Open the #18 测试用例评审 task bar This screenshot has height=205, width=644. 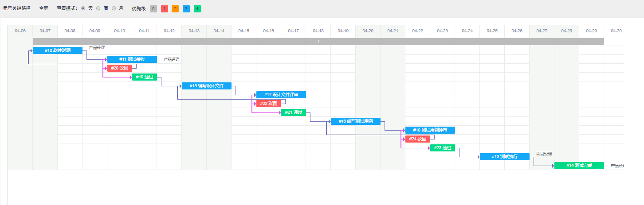[x=430, y=130]
